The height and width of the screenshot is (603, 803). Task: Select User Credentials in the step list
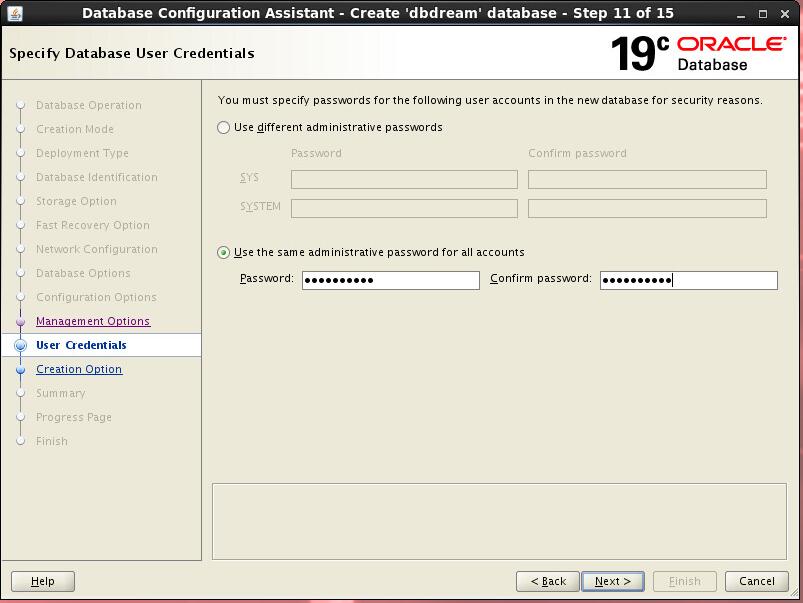(81, 345)
